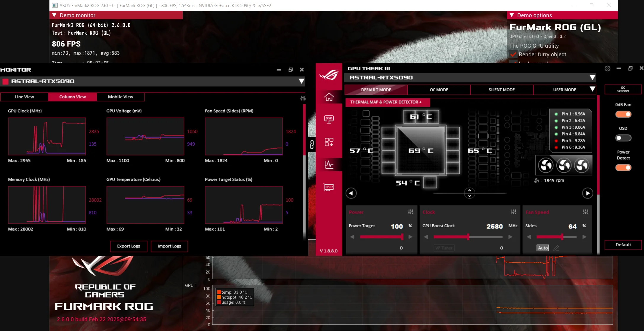Switch to Mobile View tab
This screenshot has width=644, height=331.
pos(121,97)
